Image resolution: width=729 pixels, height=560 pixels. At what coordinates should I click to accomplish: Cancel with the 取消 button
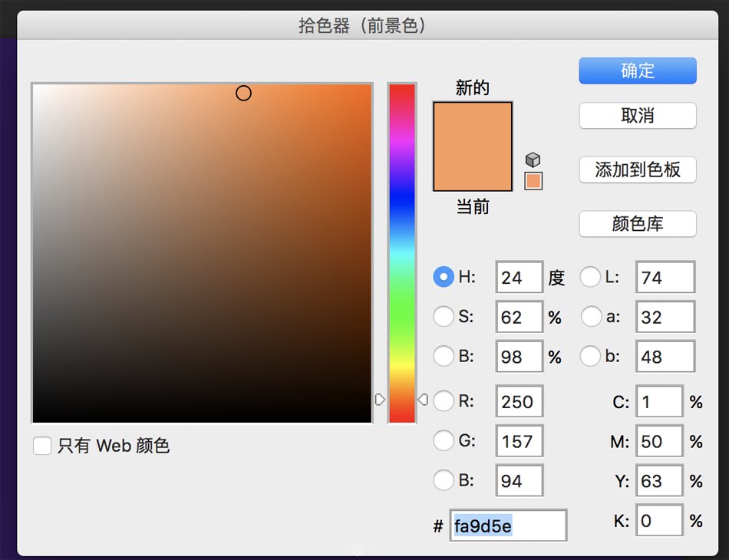638,115
